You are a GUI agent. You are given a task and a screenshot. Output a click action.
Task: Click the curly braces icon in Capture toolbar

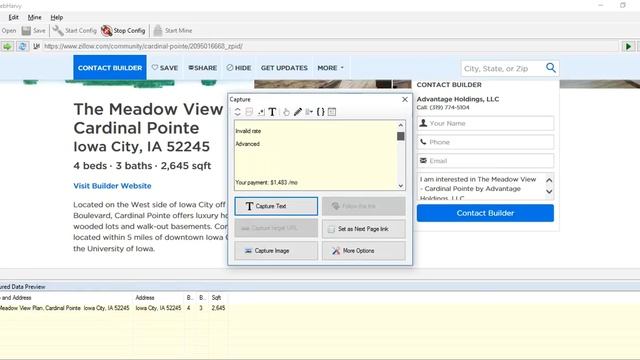[x=320, y=112]
